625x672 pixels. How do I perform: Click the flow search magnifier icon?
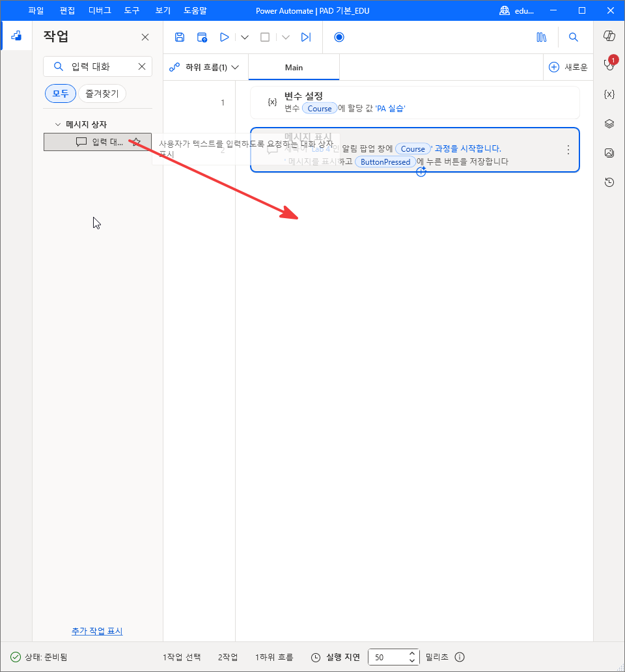pyautogui.click(x=573, y=37)
